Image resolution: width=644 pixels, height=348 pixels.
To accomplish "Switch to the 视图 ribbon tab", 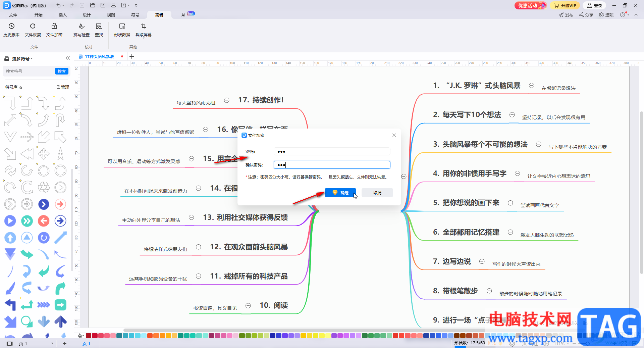I will coord(111,15).
